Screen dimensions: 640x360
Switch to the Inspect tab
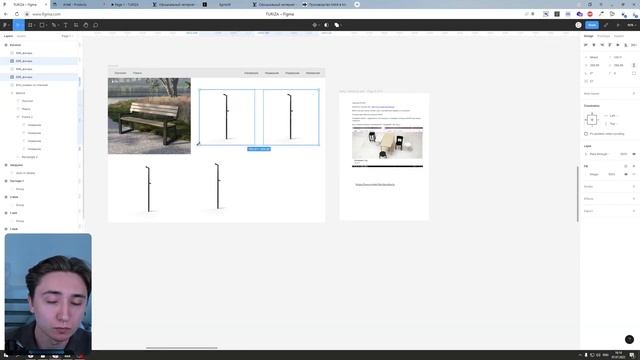tap(619, 36)
